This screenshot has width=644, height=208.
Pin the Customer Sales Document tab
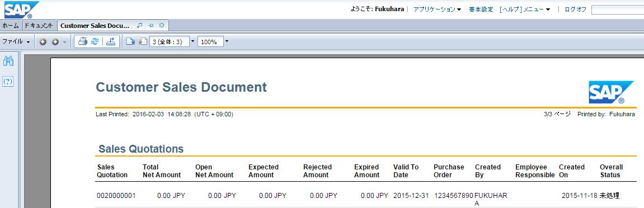pos(151,25)
